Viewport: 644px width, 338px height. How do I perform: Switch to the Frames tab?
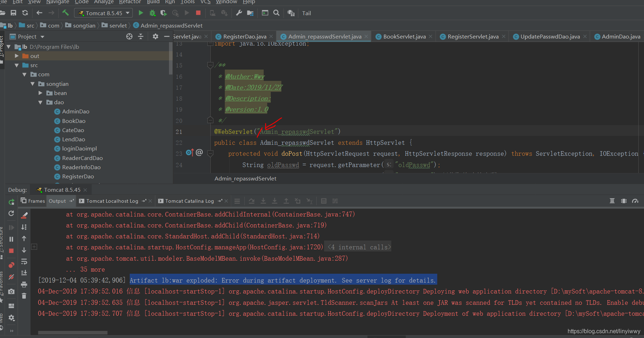(x=33, y=201)
